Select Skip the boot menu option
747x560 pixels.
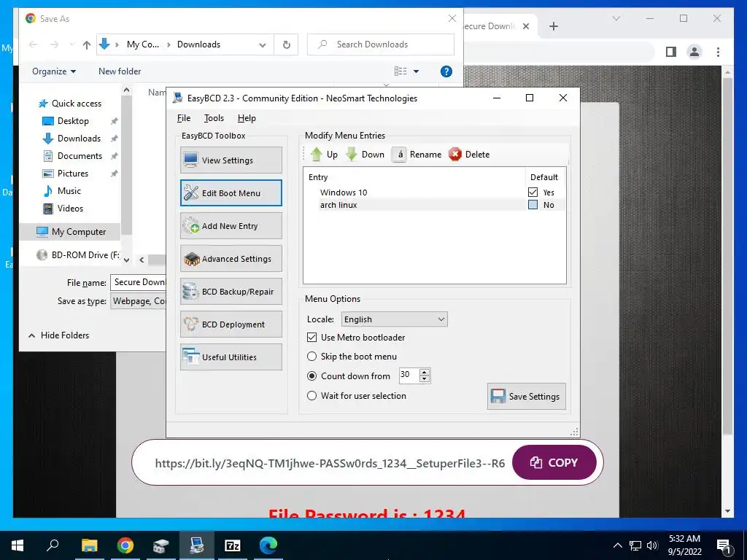311,356
